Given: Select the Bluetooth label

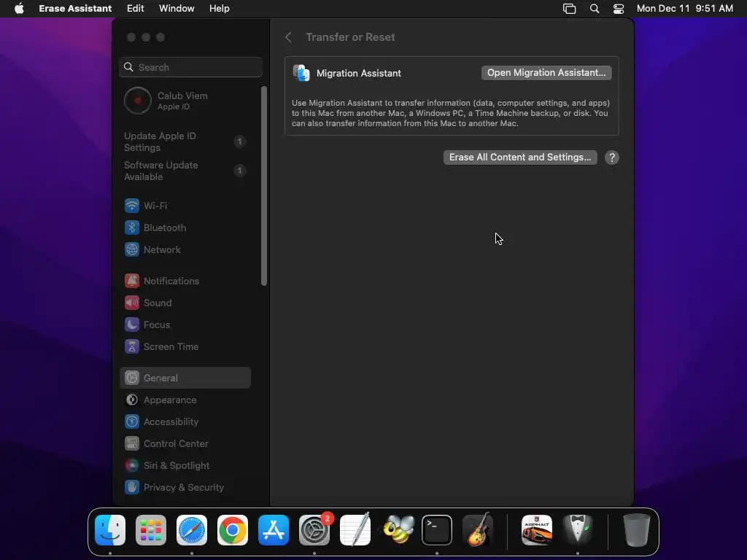Looking at the screenshot, I should click(165, 227).
